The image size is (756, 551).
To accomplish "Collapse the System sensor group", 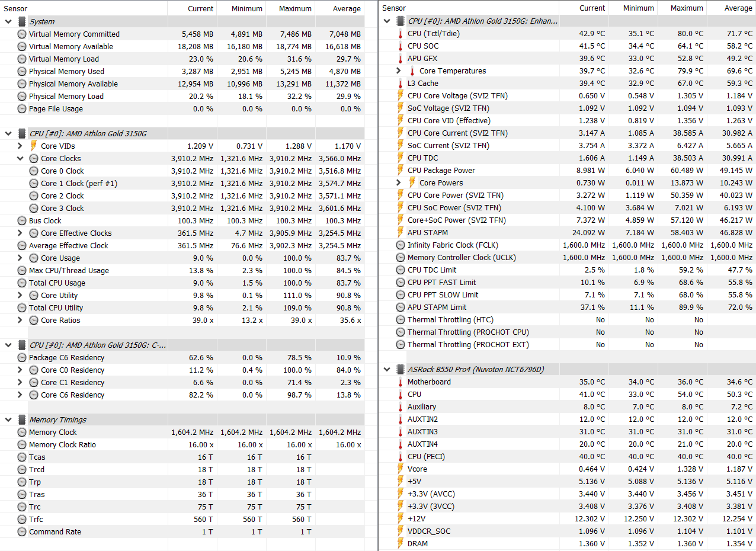I will pos(8,22).
